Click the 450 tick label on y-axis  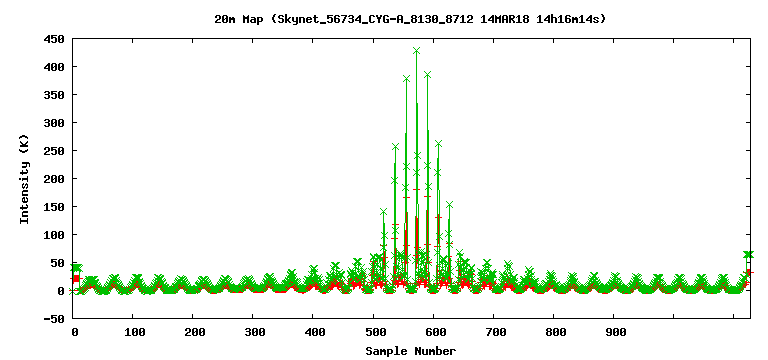pos(55,39)
